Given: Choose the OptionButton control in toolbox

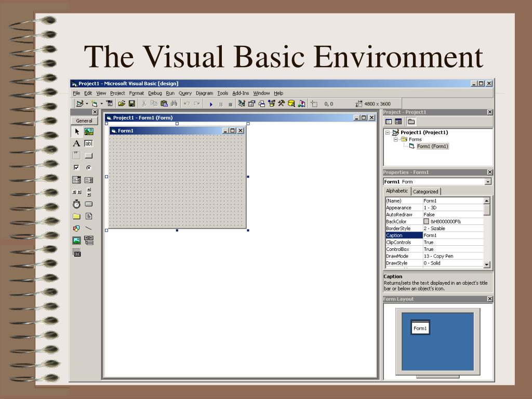Looking at the screenshot, I should coord(88,168).
